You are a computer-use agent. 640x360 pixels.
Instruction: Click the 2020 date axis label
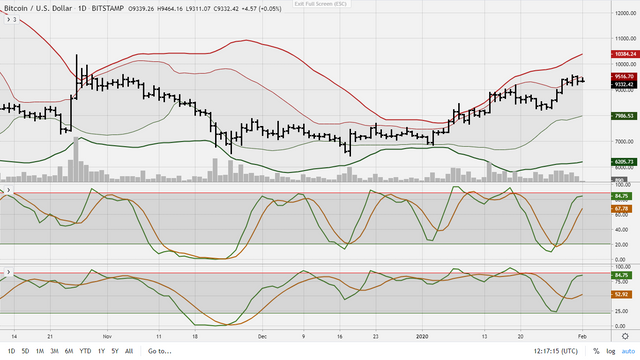422,336
